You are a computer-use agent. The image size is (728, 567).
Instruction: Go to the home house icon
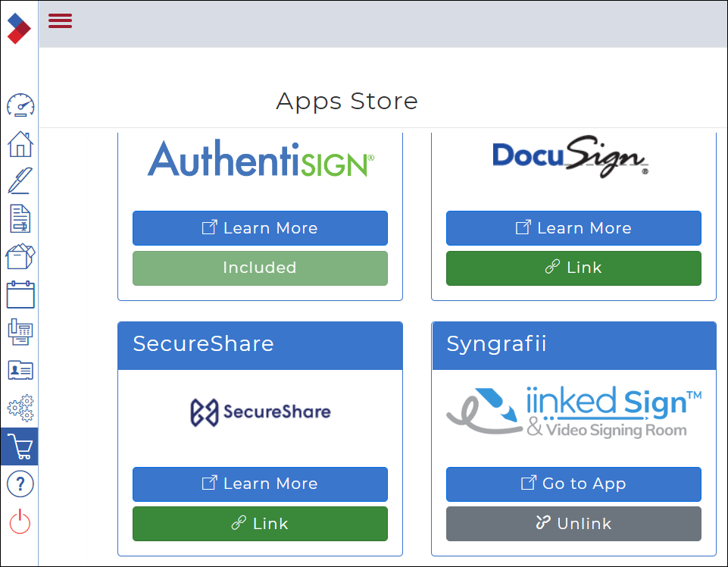[x=20, y=143]
